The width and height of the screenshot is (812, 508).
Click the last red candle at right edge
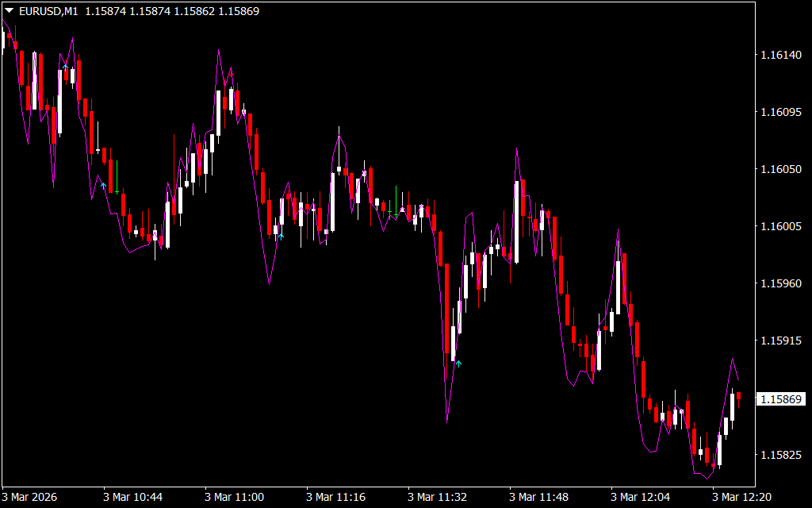pyautogui.click(x=738, y=395)
